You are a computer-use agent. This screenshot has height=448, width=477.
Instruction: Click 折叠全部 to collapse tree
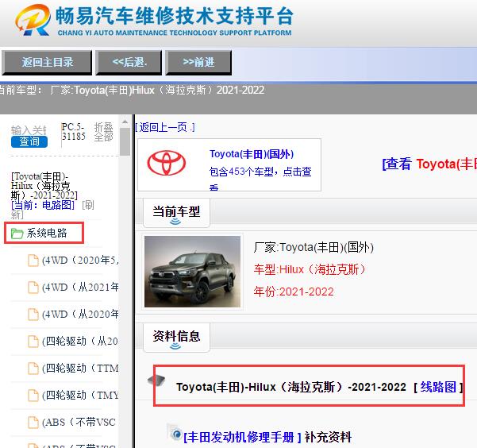coord(103,132)
